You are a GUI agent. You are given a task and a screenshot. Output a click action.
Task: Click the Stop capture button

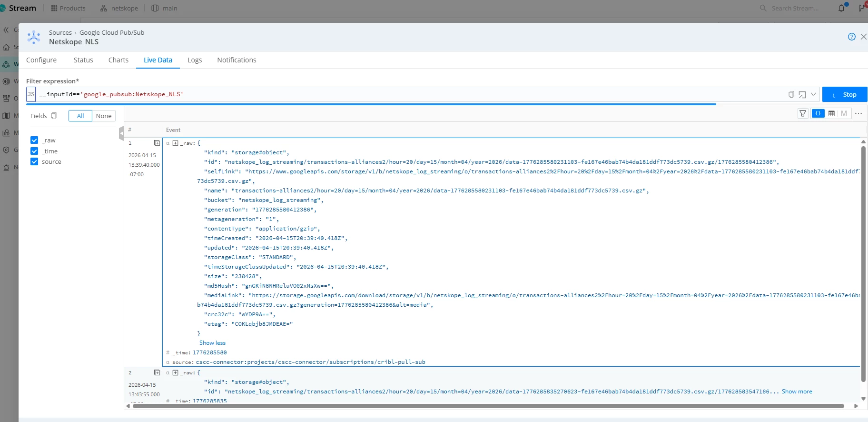point(845,94)
